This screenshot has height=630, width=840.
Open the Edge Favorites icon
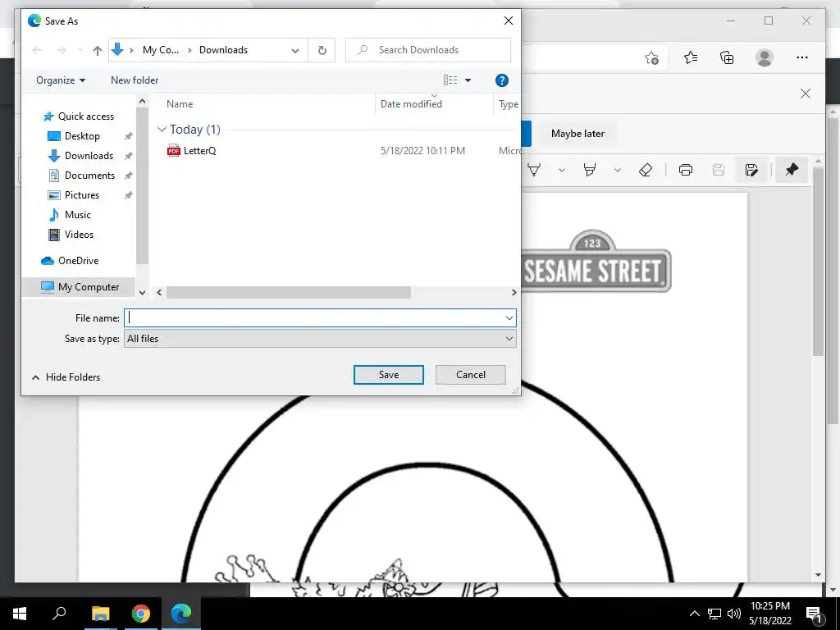click(x=691, y=57)
